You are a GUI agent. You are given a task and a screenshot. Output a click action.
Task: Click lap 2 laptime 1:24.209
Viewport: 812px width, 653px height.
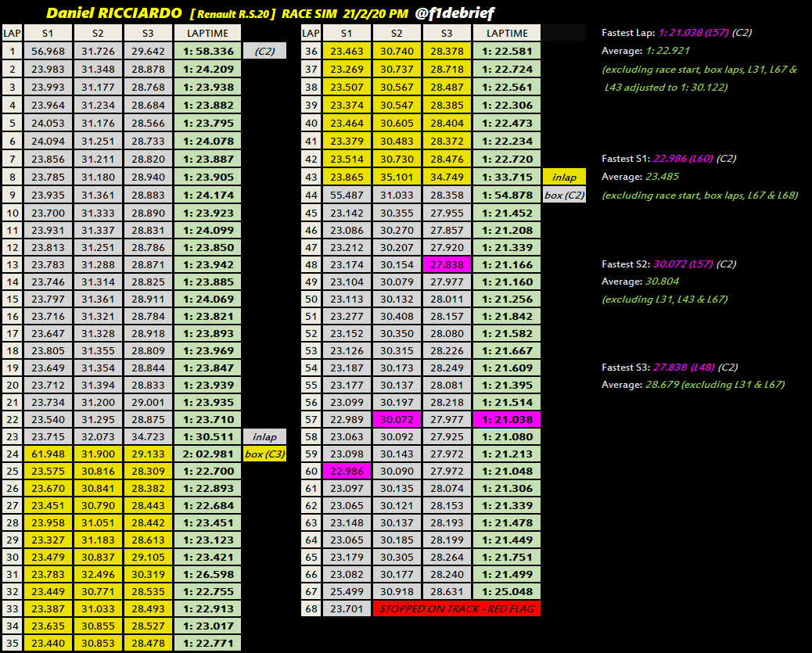click(207, 69)
